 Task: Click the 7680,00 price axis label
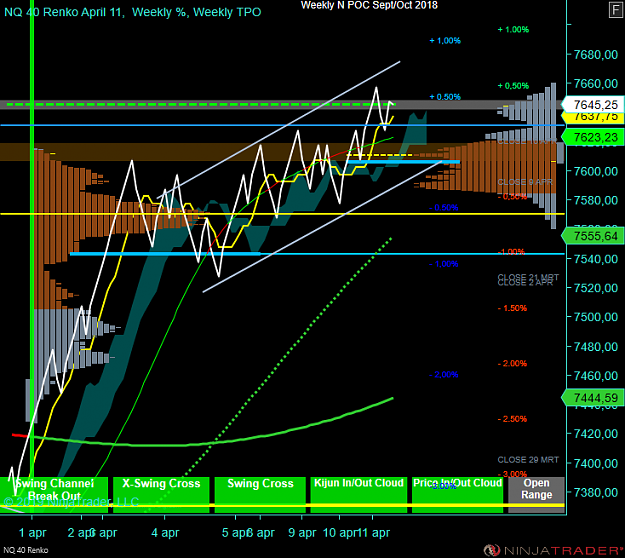click(596, 55)
